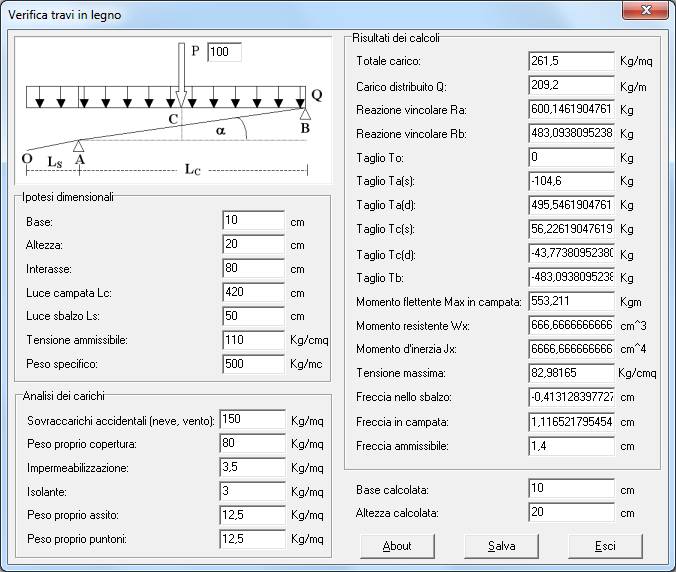The image size is (676, 572).
Task: Select the Taglio To result field
Action: (571, 157)
